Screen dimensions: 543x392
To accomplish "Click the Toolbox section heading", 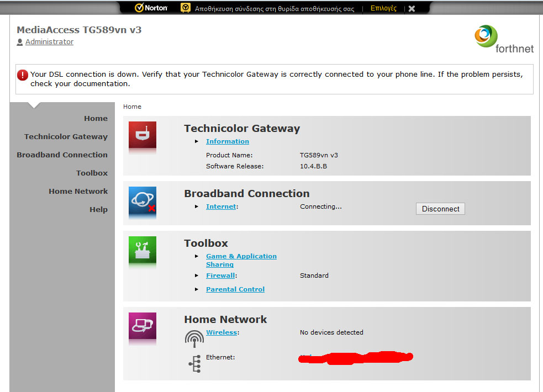I will (205, 243).
